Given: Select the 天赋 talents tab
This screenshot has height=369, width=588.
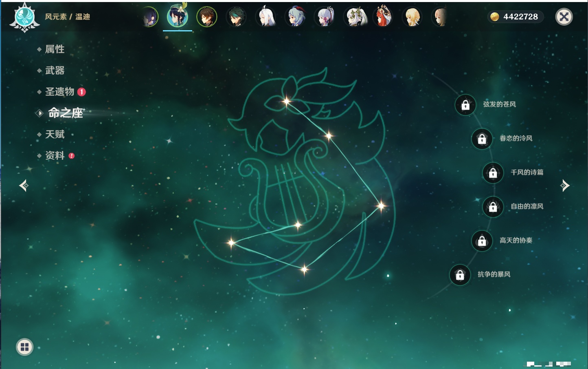Looking at the screenshot, I should pyautogui.click(x=55, y=134).
